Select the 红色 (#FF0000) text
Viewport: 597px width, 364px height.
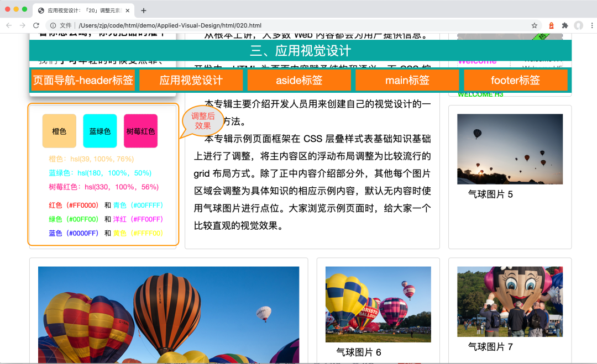74,205
